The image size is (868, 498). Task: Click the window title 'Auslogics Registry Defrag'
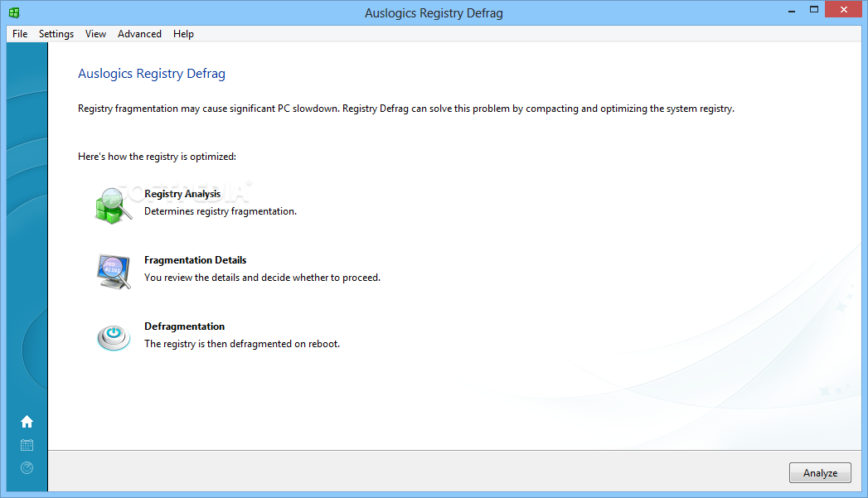(434, 12)
